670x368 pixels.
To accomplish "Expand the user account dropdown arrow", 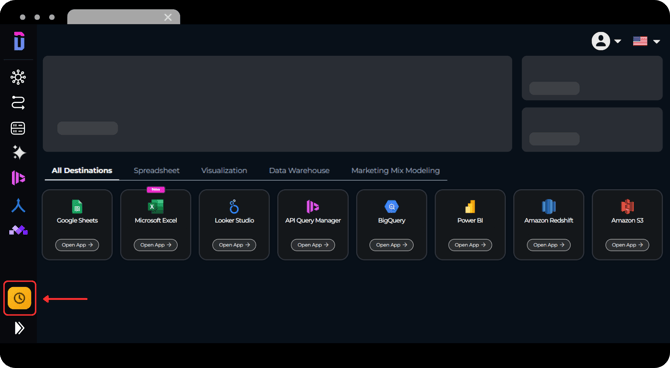I will [x=617, y=41].
